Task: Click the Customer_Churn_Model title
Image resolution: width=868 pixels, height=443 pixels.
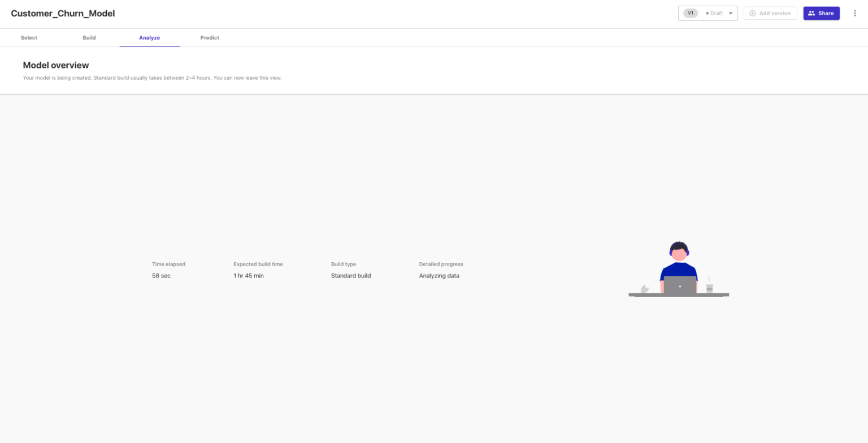Action: (x=63, y=13)
